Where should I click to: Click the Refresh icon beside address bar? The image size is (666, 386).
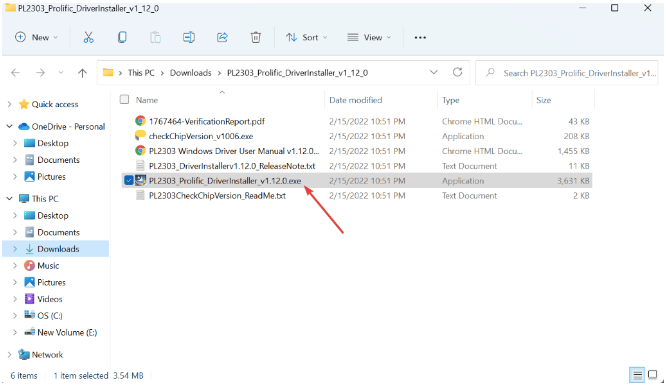coord(457,72)
